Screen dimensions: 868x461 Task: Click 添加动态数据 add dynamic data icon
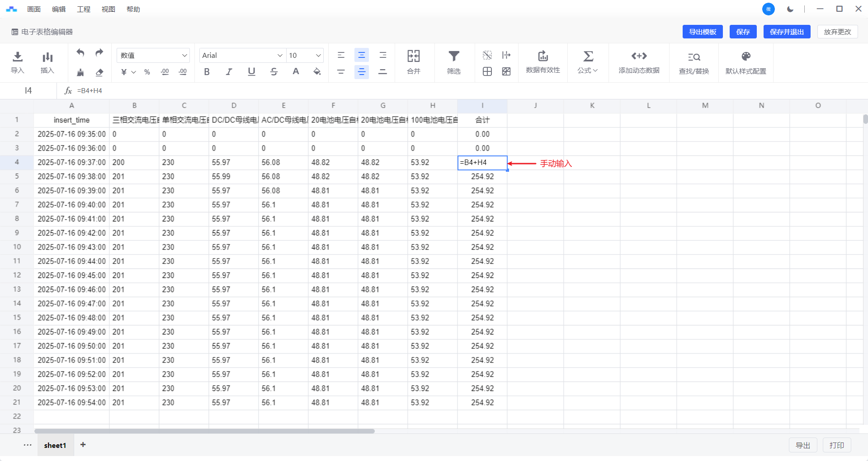click(639, 56)
